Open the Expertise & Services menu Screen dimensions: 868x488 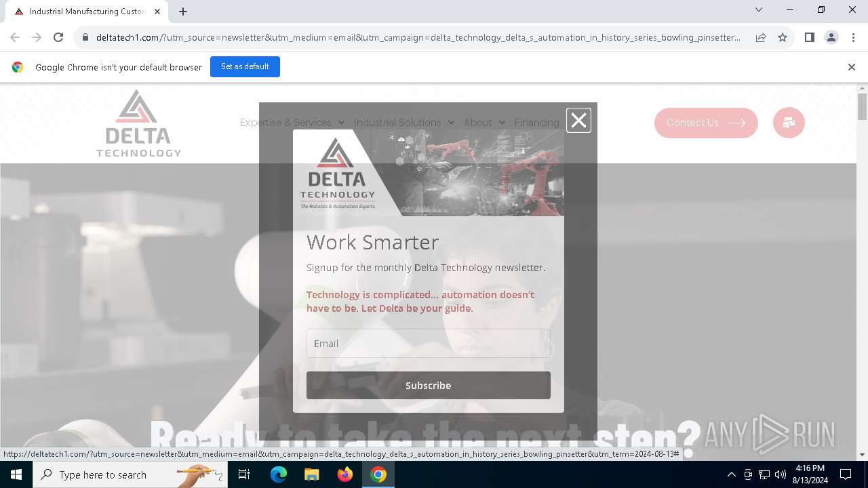[x=285, y=123]
